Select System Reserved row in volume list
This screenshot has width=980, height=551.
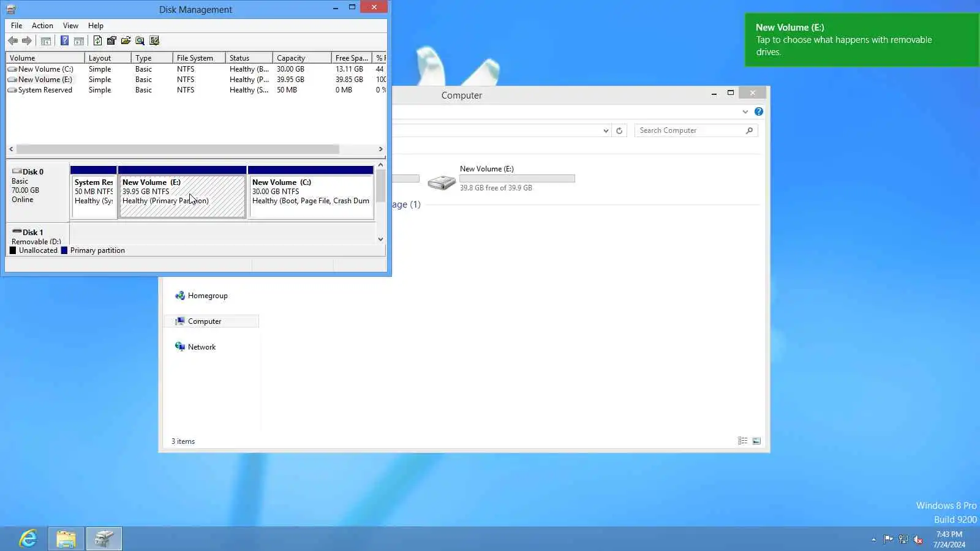[x=196, y=90]
